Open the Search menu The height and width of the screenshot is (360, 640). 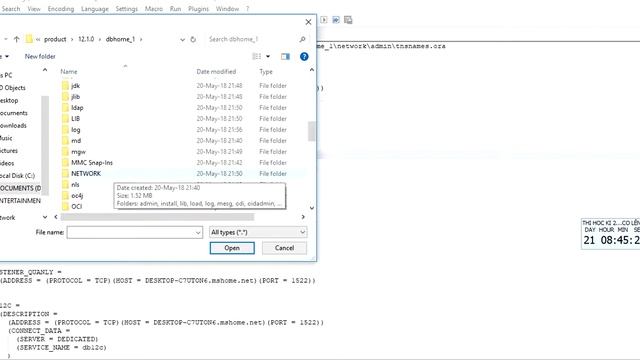point(11,9)
